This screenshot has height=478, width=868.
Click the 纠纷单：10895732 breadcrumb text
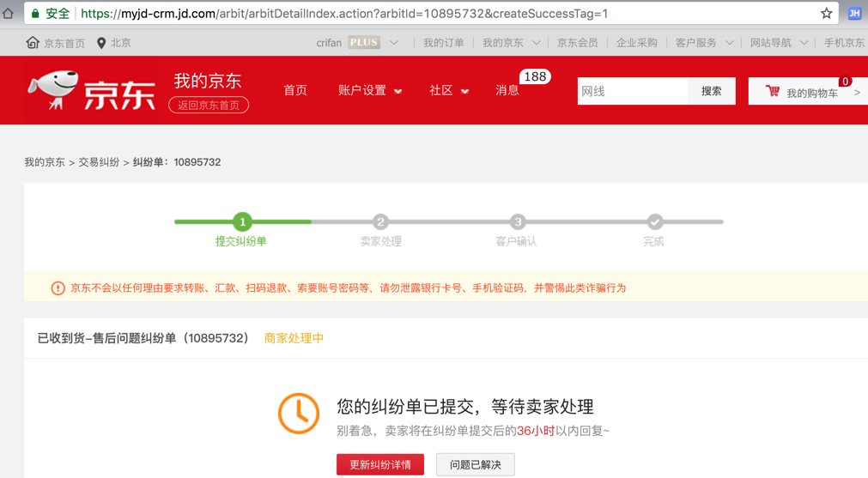pos(177,162)
